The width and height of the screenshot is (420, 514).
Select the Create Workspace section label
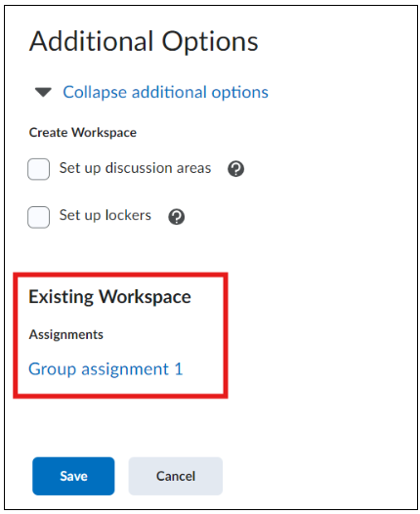coord(83,133)
